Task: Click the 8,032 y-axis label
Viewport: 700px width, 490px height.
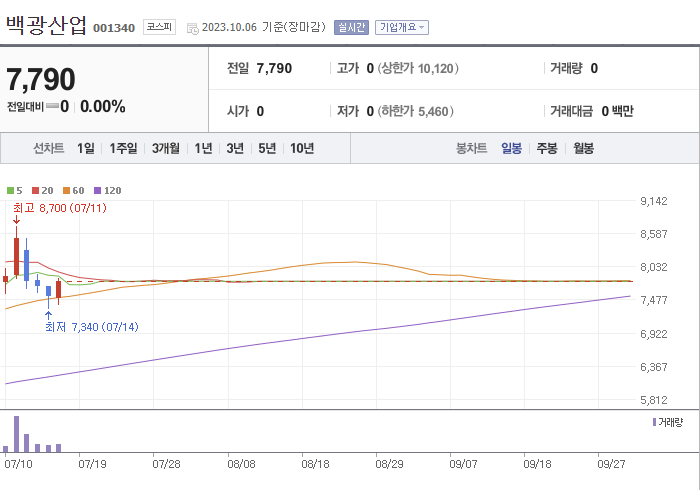Action: 654,267
